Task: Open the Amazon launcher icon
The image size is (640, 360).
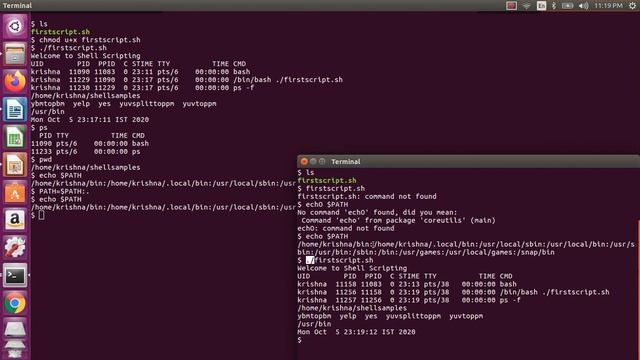Action: 15,220
